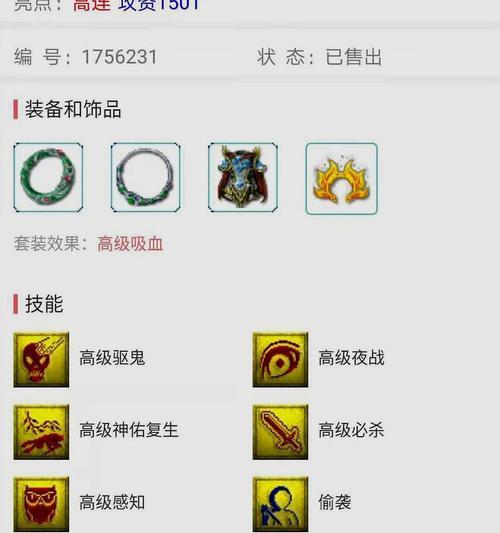
Task: Tap the green jade bracelet equipment icon
Action: coord(48,177)
